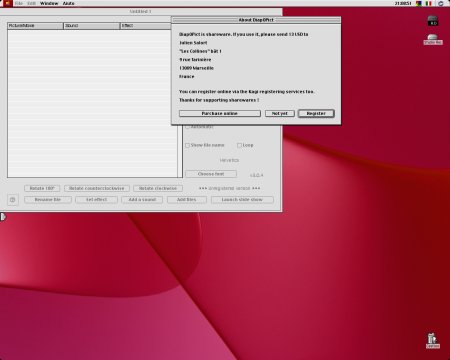The width and height of the screenshot is (450, 360).
Task: Open the Window menu
Action: tap(49, 3)
